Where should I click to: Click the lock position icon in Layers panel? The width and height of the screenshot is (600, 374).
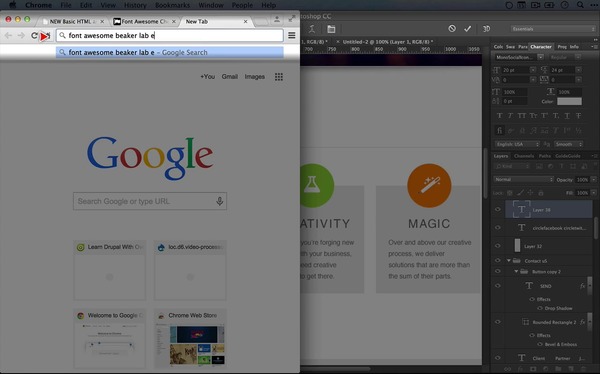(530, 193)
